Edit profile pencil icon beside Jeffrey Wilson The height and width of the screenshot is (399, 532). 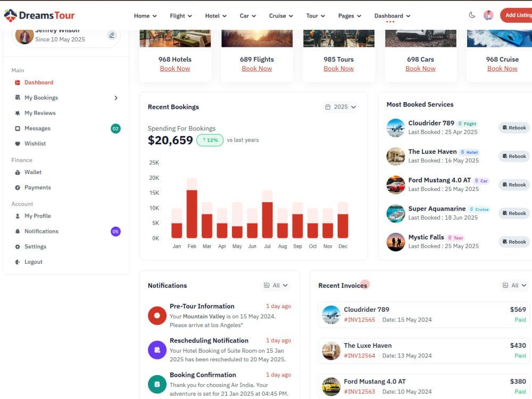point(112,35)
